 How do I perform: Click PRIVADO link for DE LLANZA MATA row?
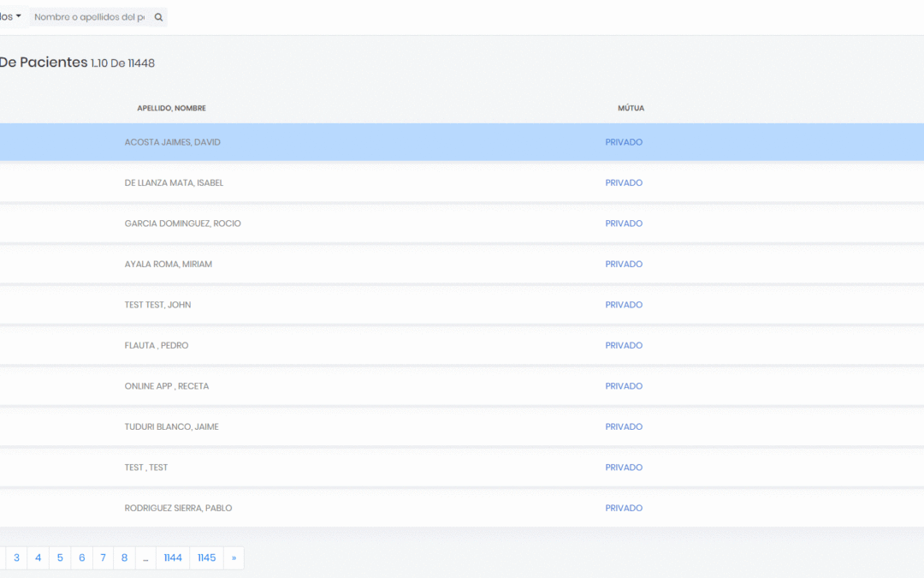click(624, 183)
